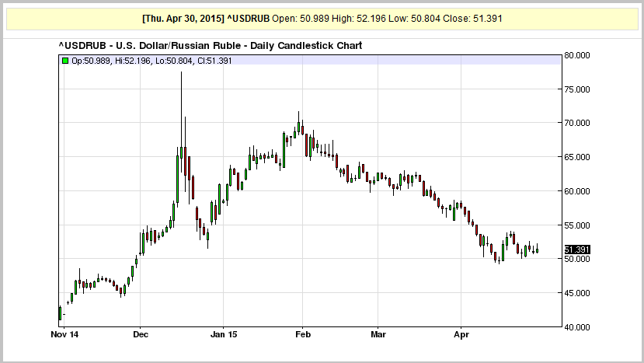Screen dimensions: 644x363
Task: Click the 45.000 price axis label
Action: 577,293
